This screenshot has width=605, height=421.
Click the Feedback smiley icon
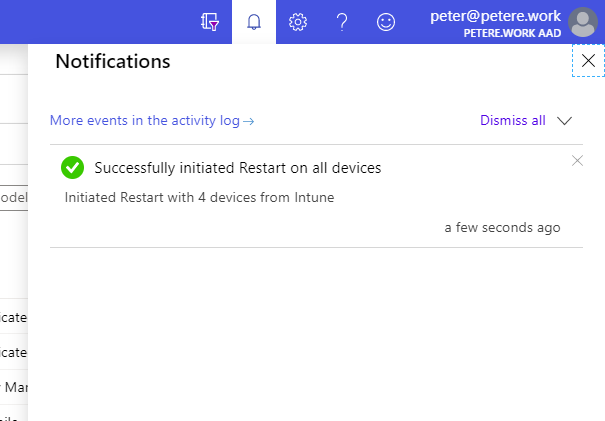[x=385, y=22]
